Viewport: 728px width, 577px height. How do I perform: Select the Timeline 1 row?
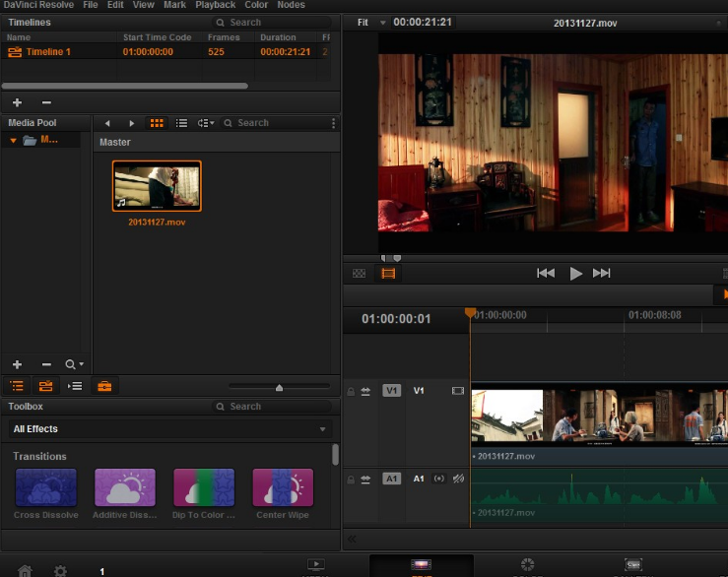click(167, 51)
